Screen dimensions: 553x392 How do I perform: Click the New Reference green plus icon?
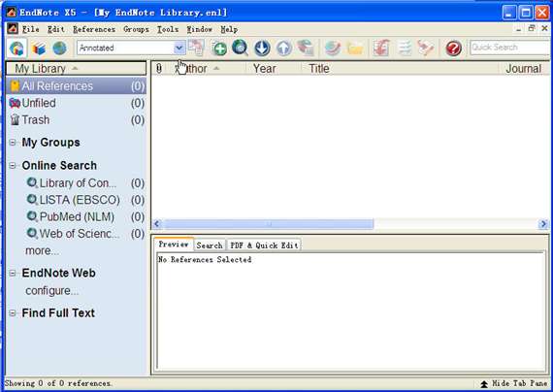(219, 49)
